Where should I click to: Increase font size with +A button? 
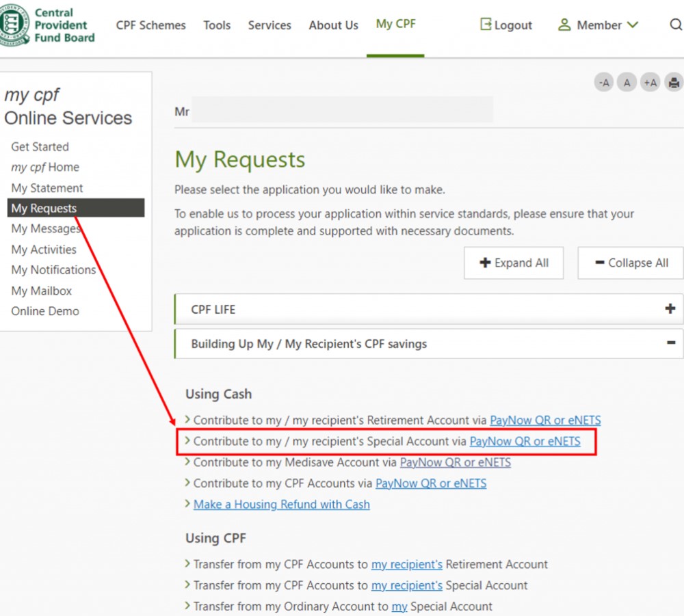[x=650, y=83]
